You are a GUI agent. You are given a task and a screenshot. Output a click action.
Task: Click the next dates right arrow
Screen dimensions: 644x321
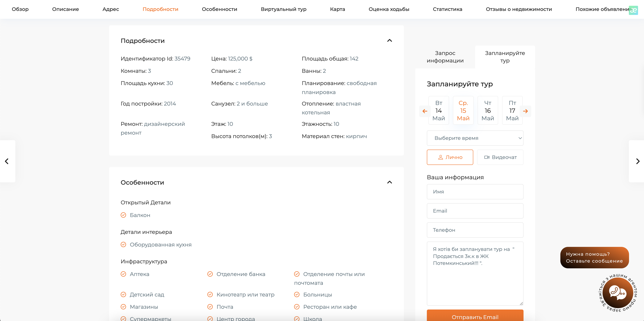pyautogui.click(x=525, y=111)
